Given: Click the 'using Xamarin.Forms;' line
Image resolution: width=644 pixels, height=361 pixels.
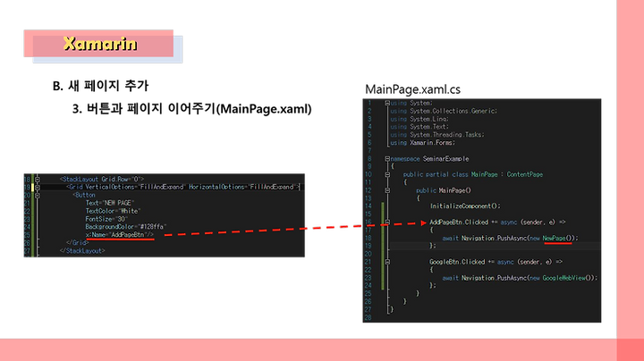Looking at the screenshot, I should (422, 143).
